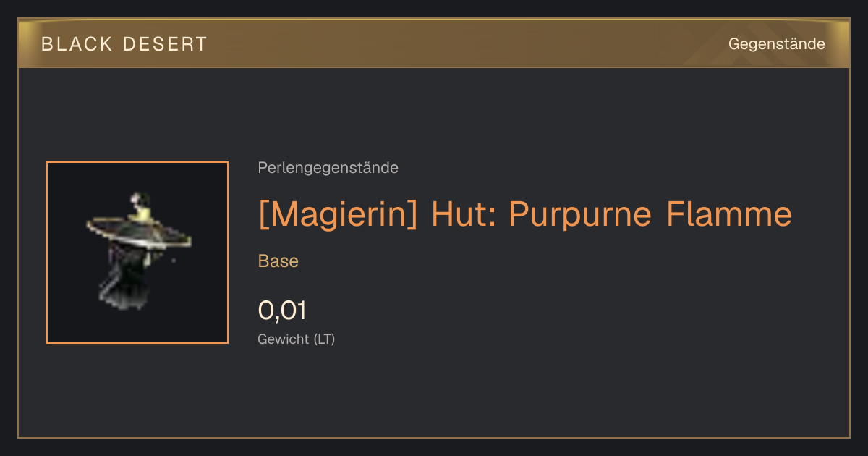Click the Purpurne Flamme hat icon

tap(139, 251)
